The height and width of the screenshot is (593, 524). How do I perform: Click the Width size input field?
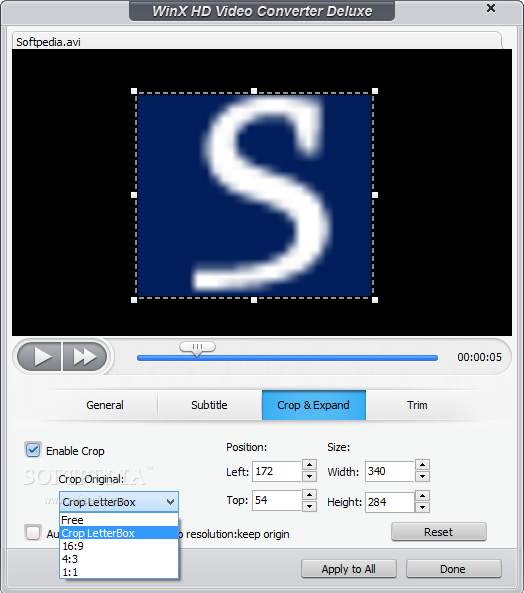click(390, 471)
